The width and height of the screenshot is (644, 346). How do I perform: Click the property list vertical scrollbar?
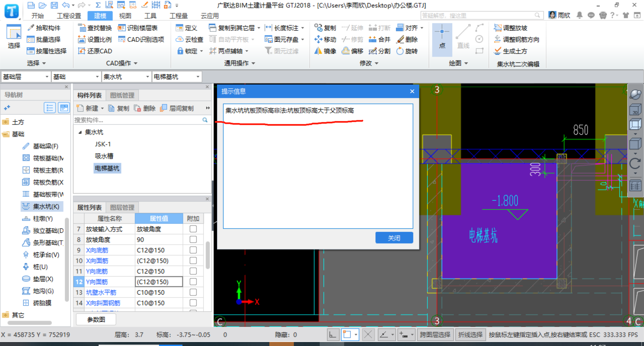coord(208,255)
